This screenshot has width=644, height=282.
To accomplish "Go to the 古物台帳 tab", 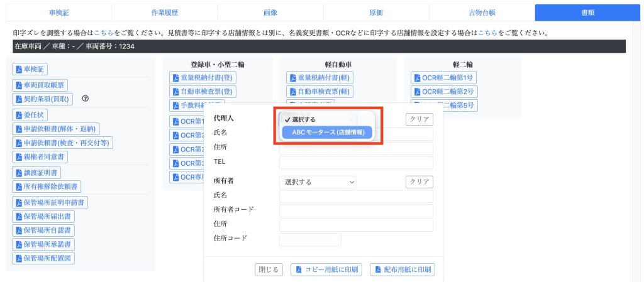I will [x=482, y=12].
